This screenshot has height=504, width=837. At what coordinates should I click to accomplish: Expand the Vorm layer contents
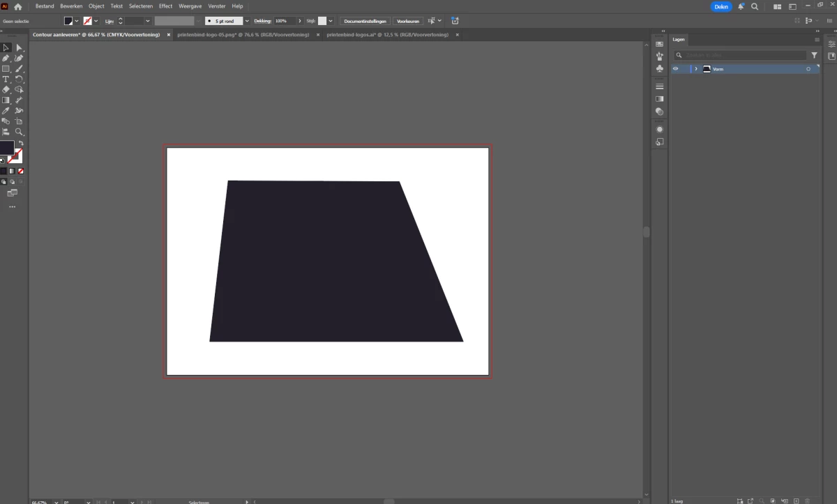coord(696,69)
